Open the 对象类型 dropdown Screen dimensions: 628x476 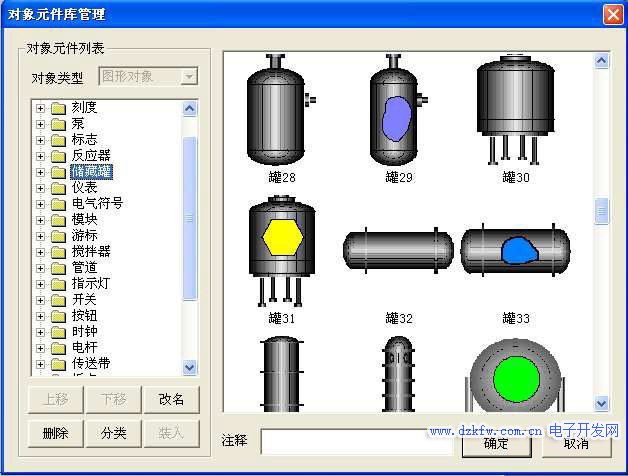pos(188,77)
